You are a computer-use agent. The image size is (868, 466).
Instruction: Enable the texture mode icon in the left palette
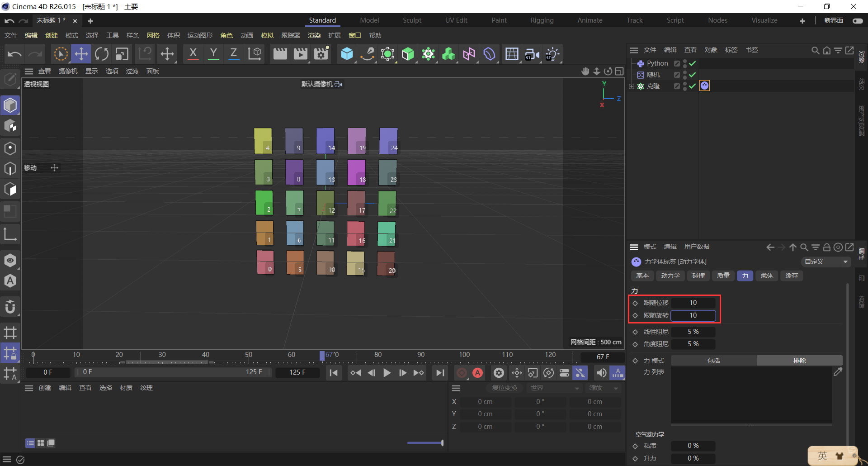point(10,126)
